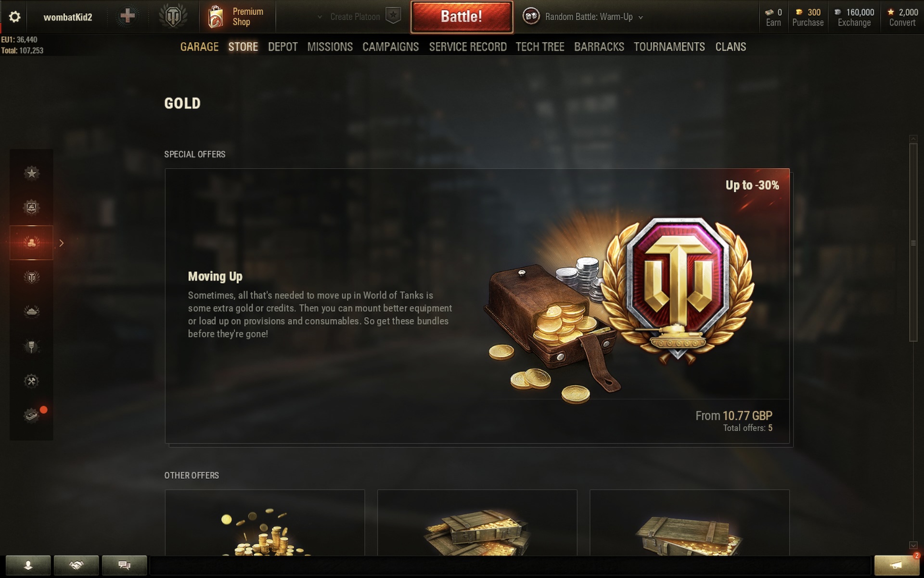Open the contacts icon in bottom bar
This screenshot has width=924, height=578.
pos(28,565)
